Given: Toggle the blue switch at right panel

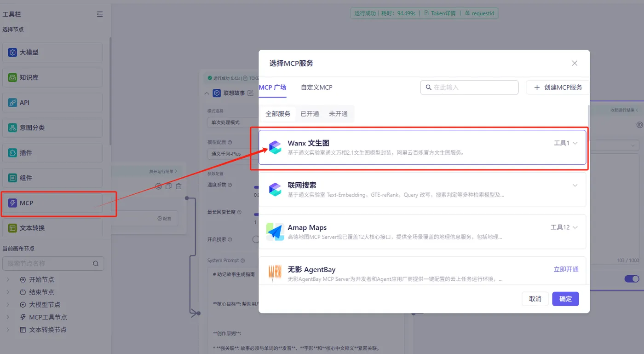Looking at the screenshot, I should coord(632,279).
